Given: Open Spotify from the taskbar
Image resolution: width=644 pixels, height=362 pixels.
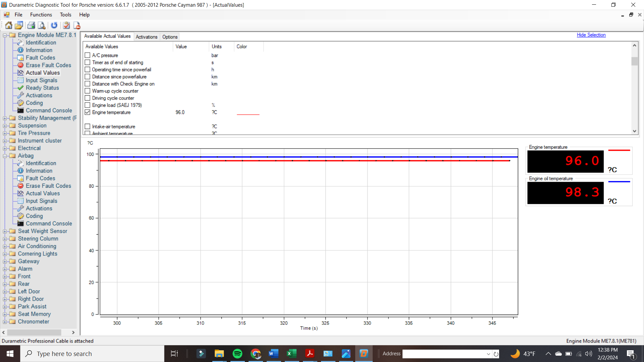Looking at the screenshot, I should 237,354.
